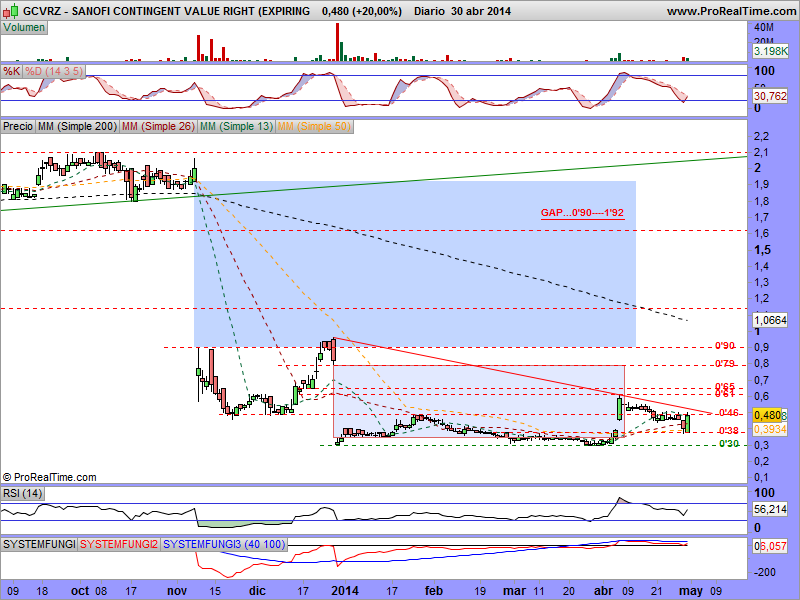Click the may month marker on time axis

coord(690,591)
